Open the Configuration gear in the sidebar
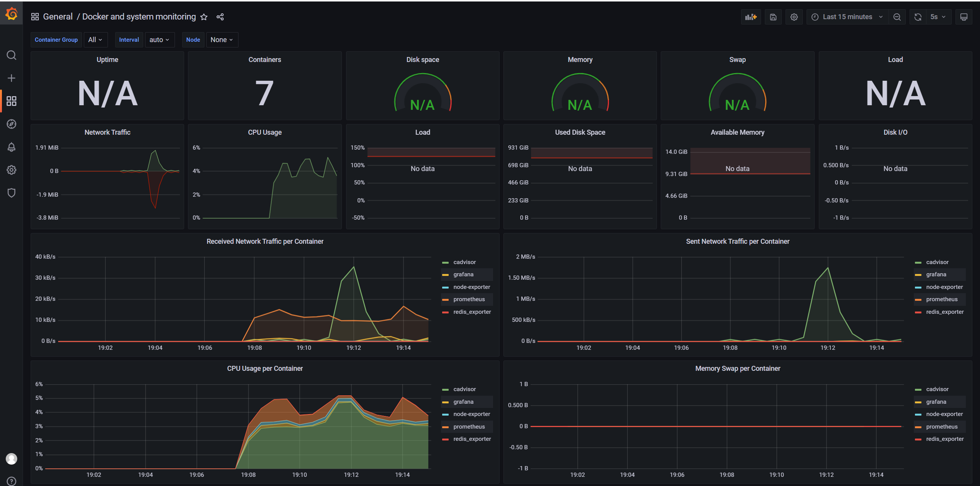 click(11, 170)
